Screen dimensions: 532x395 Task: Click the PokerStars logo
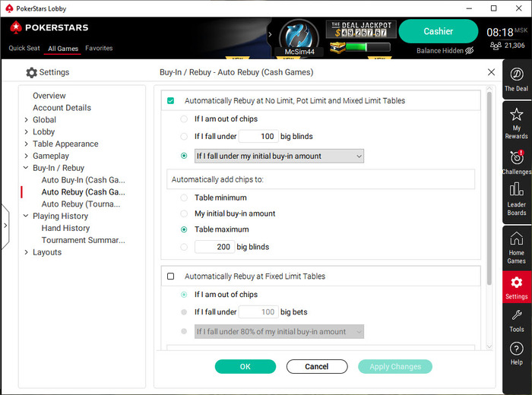pos(49,27)
